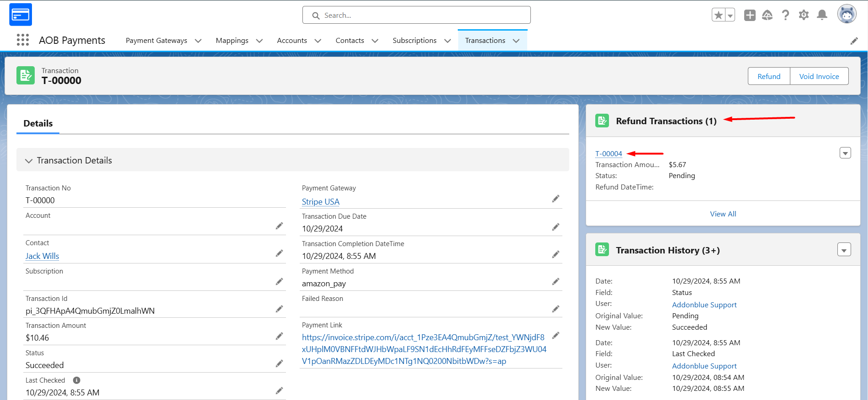
Task: Edit the Failed Reason pencil icon
Action: (x=556, y=309)
